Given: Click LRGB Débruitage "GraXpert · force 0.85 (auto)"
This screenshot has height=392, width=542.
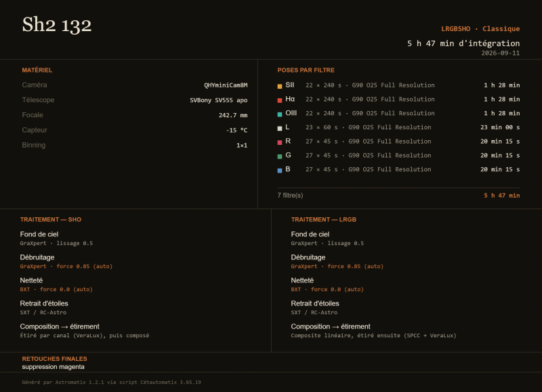Looking at the screenshot, I should [x=337, y=266].
